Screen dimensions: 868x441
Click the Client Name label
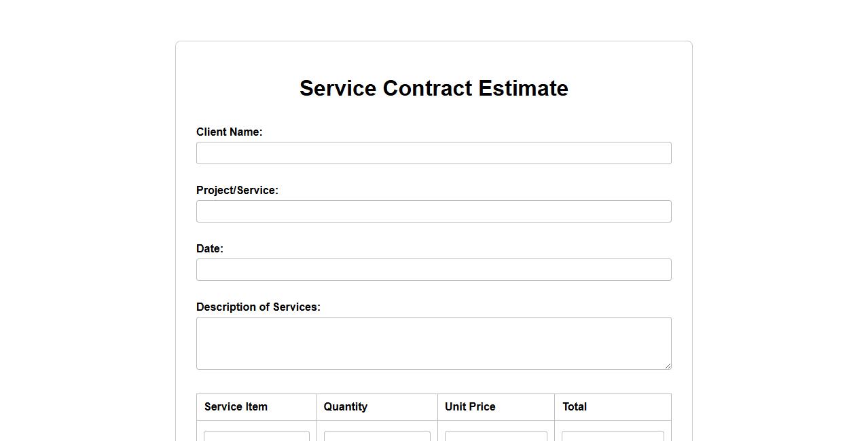pos(229,132)
